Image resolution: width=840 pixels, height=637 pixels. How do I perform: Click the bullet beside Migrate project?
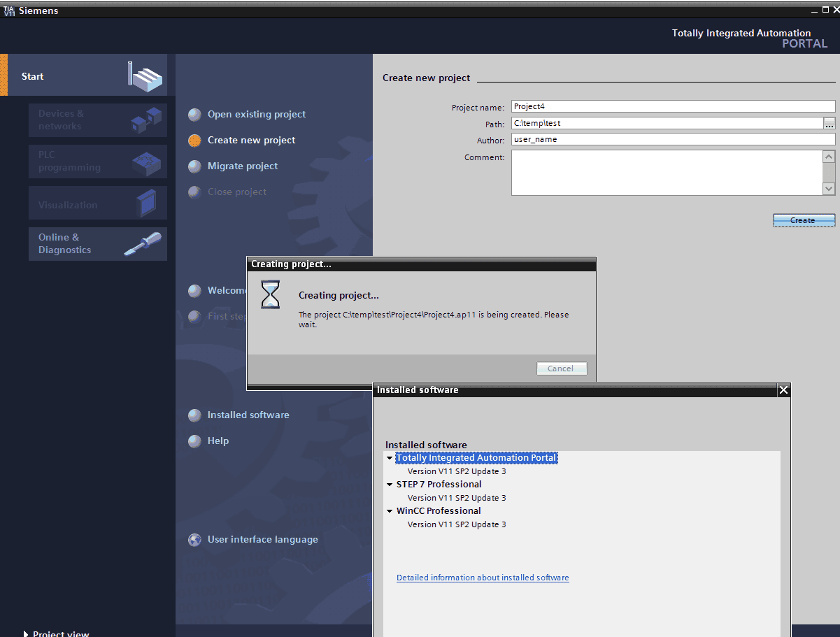click(194, 166)
